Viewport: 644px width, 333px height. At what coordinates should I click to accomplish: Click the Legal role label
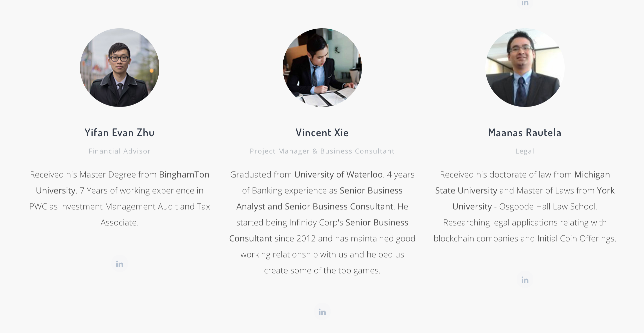click(x=525, y=151)
